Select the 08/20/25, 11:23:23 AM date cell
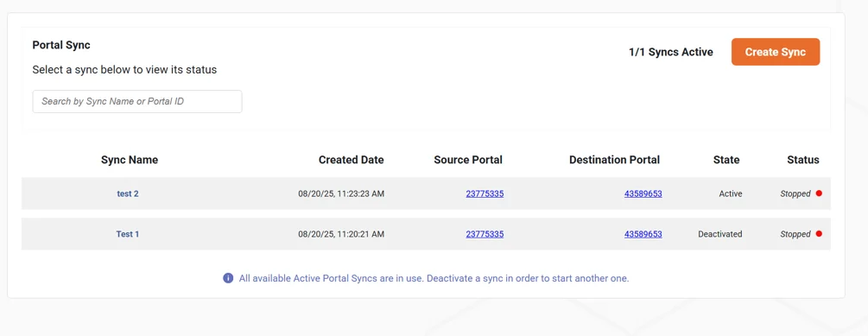Viewport: 868px width, 336px height. [341, 193]
